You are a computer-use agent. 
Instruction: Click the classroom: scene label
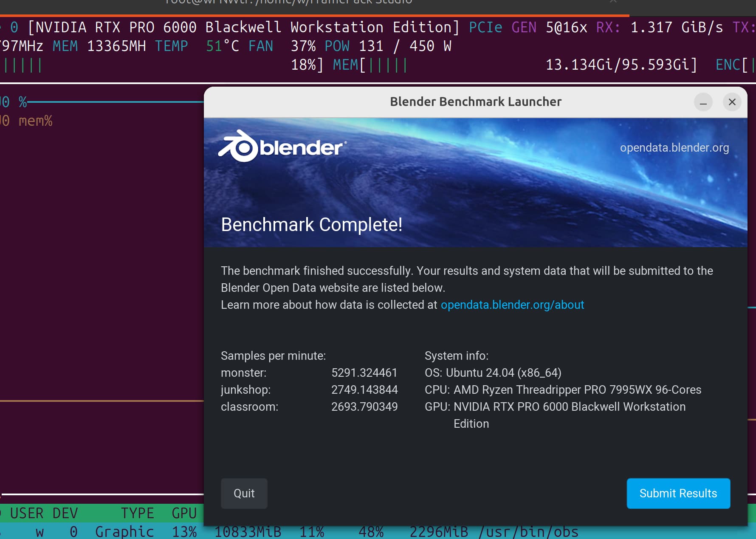(249, 406)
